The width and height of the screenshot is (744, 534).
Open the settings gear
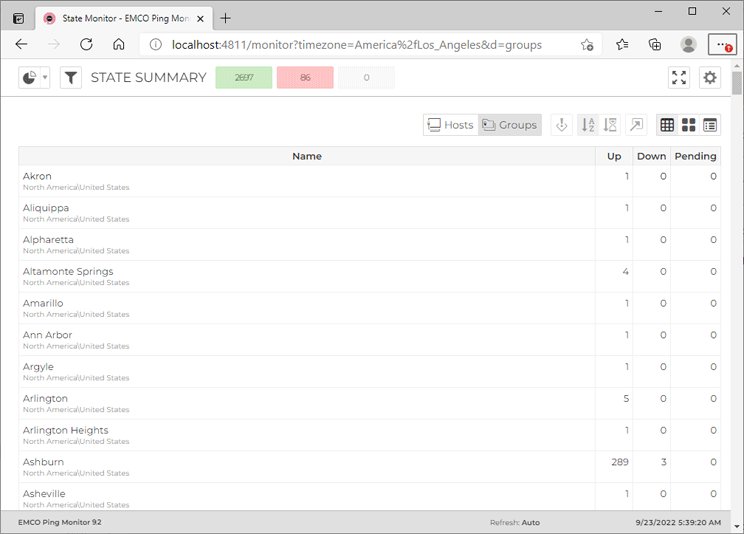click(710, 78)
